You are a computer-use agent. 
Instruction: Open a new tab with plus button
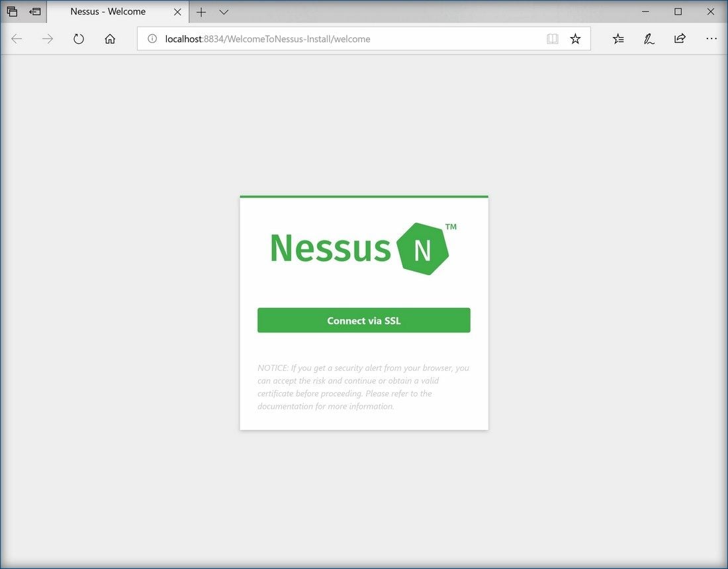[201, 12]
